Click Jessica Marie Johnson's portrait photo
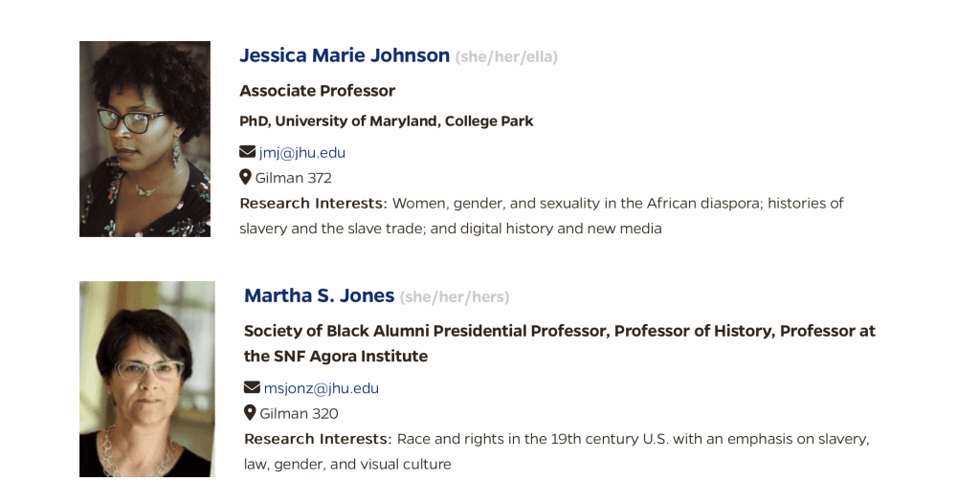This screenshot has width=980, height=502. click(x=145, y=140)
